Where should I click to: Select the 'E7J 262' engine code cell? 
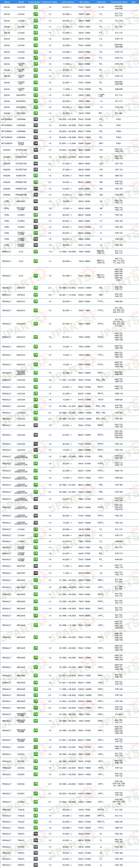pyautogui.click(x=119, y=113)
